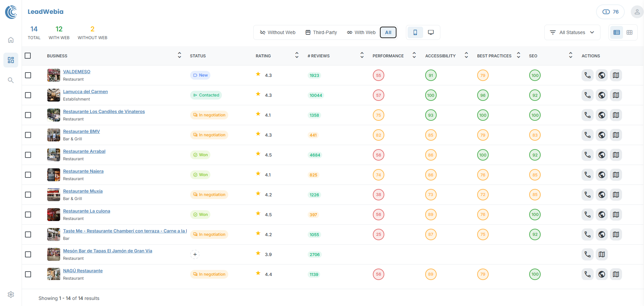Image resolution: width=644 pixels, height=306 pixels.
Task: Switch to grid card view
Action: coord(629,32)
